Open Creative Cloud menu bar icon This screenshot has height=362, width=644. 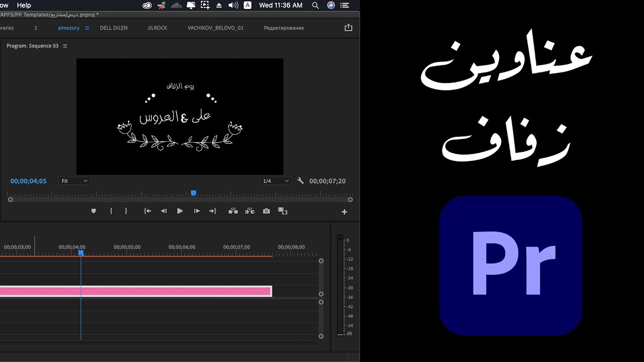[x=147, y=5]
